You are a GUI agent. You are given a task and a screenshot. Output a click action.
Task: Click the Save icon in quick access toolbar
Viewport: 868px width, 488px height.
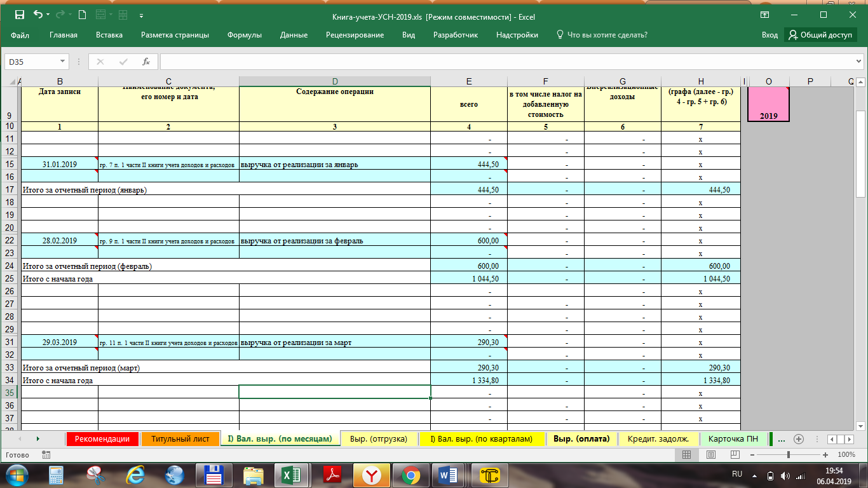pyautogui.click(x=19, y=15)
